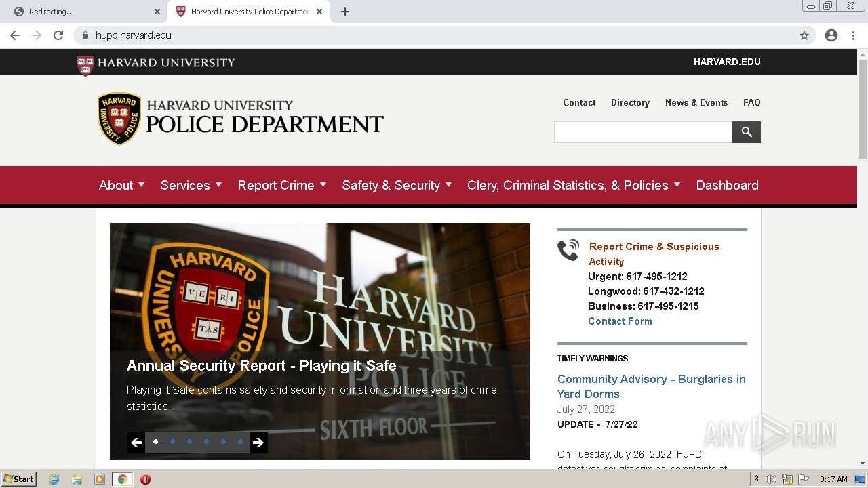Open File Explorer folder in taskbar
Screen dimensions: 868x488
[77, 479]
